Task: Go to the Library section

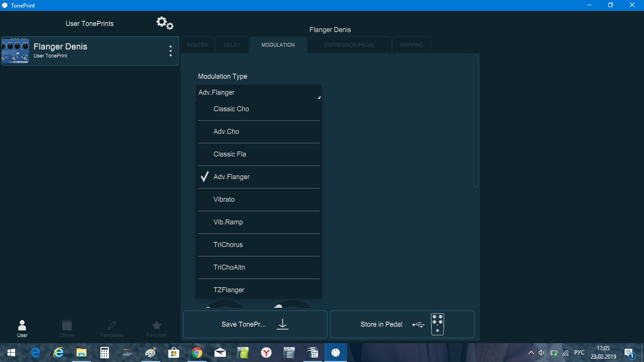Action: [67, 329]
